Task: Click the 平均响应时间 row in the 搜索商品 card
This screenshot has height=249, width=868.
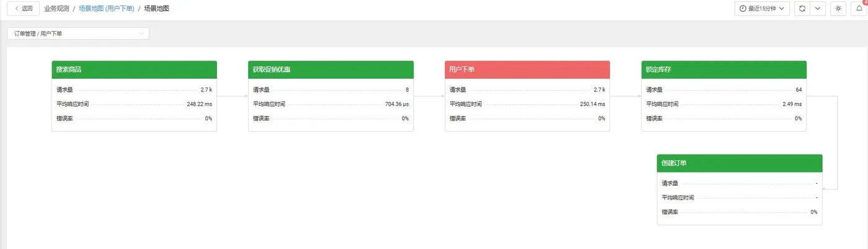Action: (134, 104)
